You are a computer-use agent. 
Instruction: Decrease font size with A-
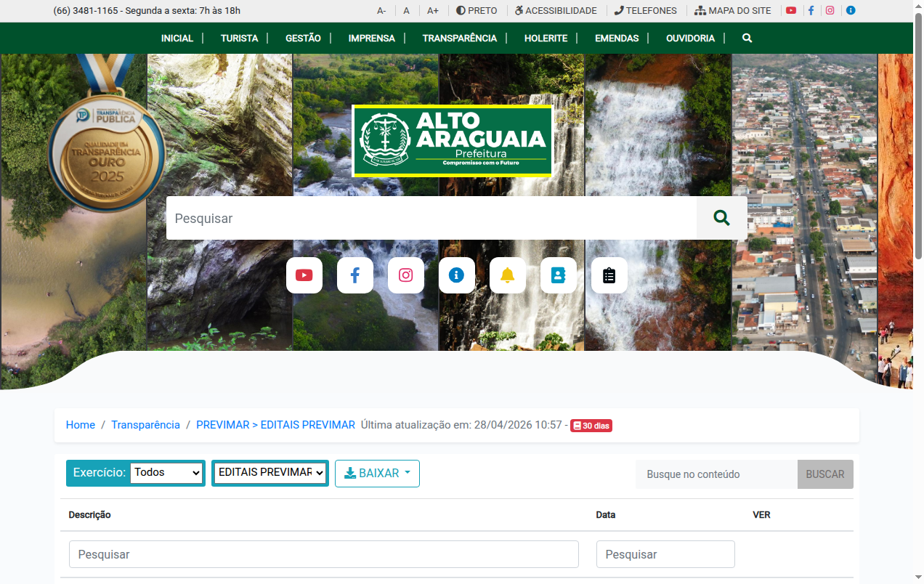pos(381,11)
